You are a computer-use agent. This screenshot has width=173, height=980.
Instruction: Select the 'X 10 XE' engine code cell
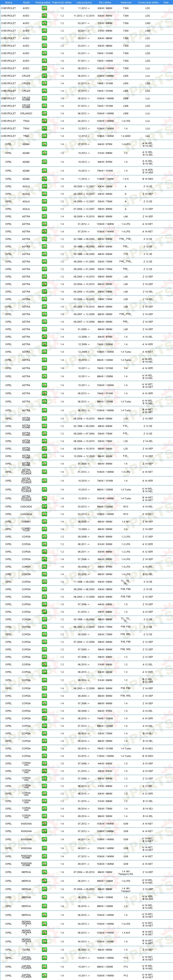[148, 582]
